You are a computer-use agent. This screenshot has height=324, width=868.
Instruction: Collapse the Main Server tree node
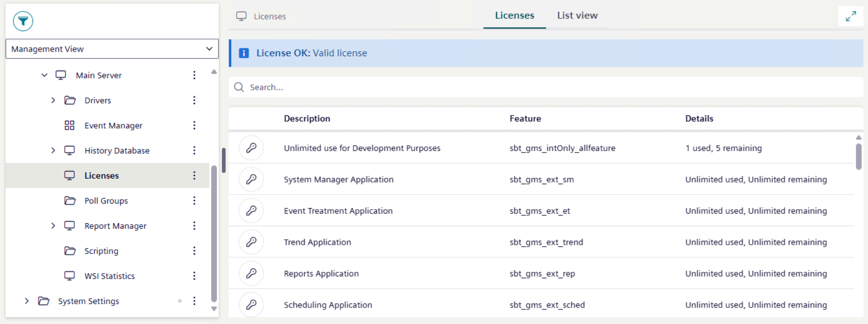44,75
